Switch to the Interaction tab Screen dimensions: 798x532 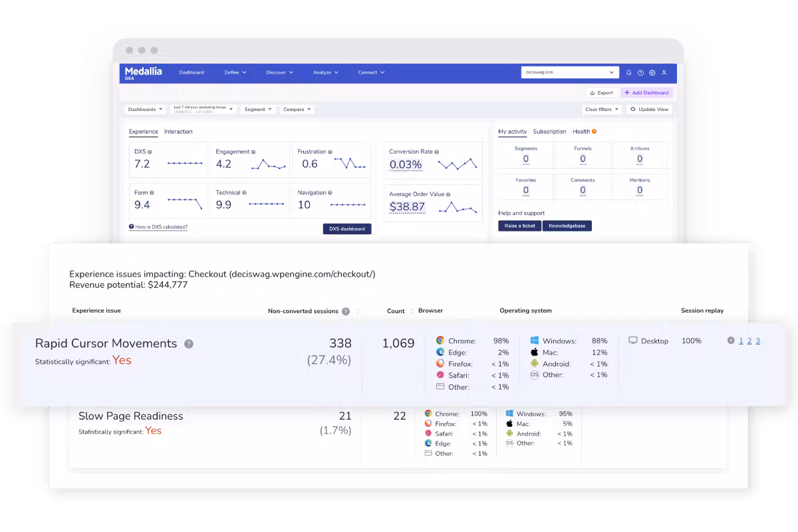click(178, 132)
